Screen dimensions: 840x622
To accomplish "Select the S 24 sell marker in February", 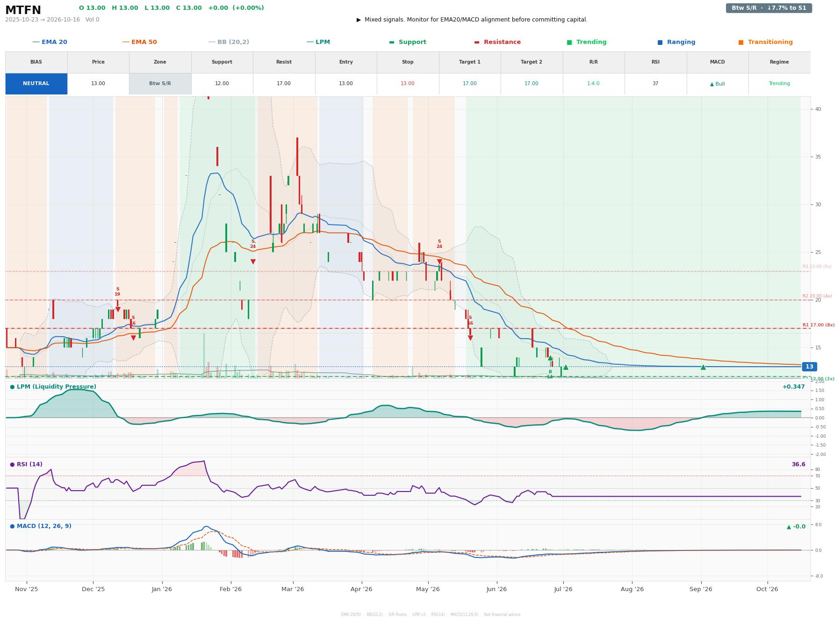I will [x=253, y=262].
